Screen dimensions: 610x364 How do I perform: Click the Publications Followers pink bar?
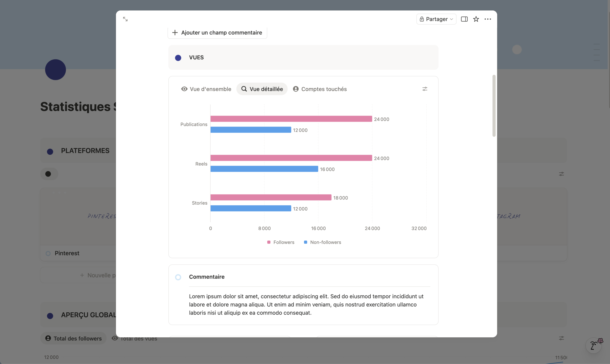pos(291,119)
